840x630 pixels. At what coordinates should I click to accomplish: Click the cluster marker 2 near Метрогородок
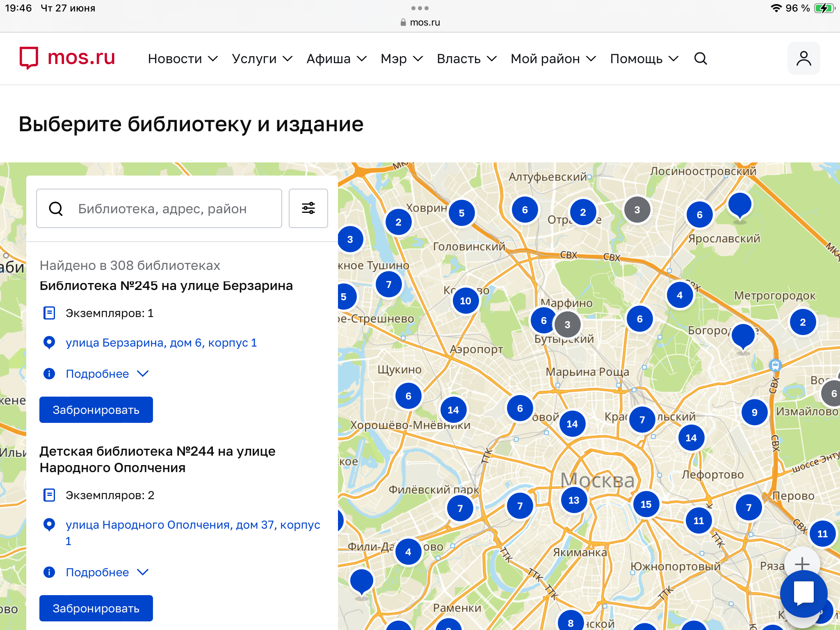803,322
